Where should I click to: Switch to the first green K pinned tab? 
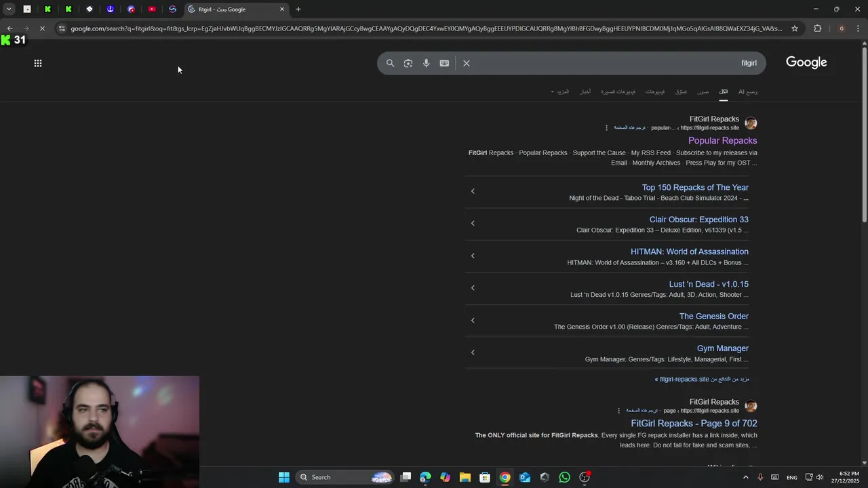tap(47, 9)
